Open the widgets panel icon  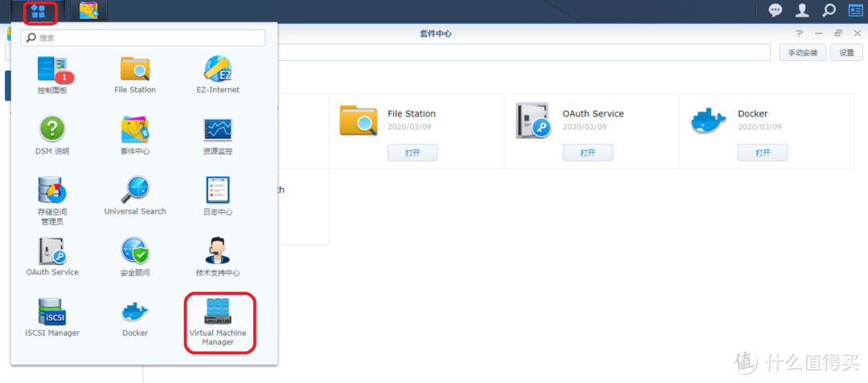coord(855,10)
